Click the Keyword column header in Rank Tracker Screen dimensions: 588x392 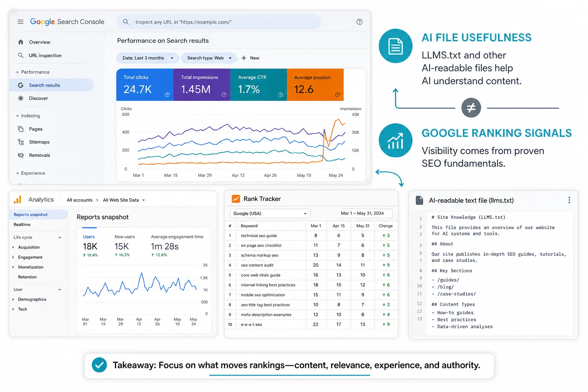tap(249, 226)
